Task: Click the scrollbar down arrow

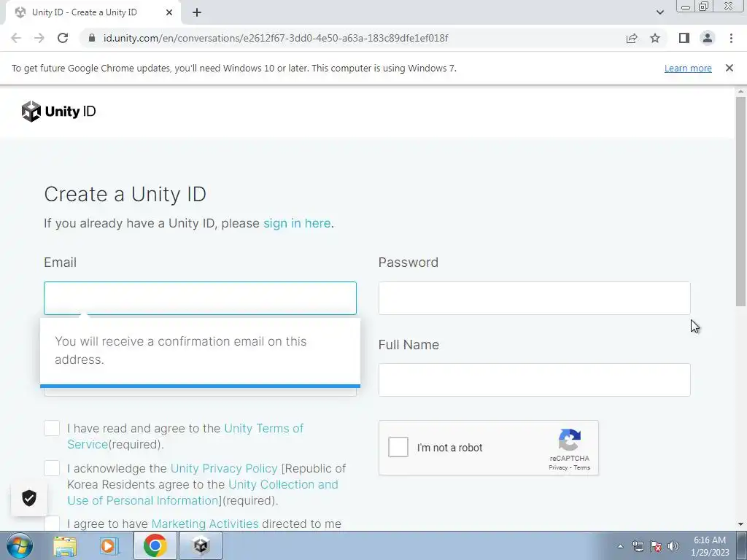Action: (x=740, y=524)
